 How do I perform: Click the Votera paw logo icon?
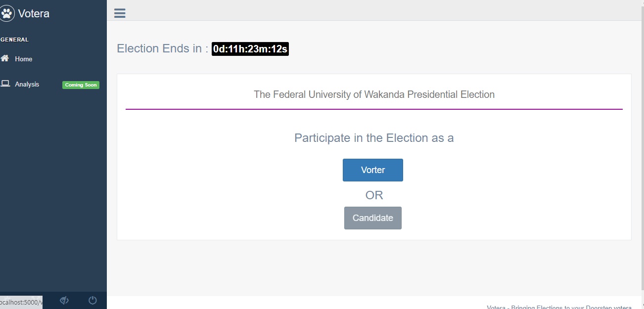click(x=7, y=13)
